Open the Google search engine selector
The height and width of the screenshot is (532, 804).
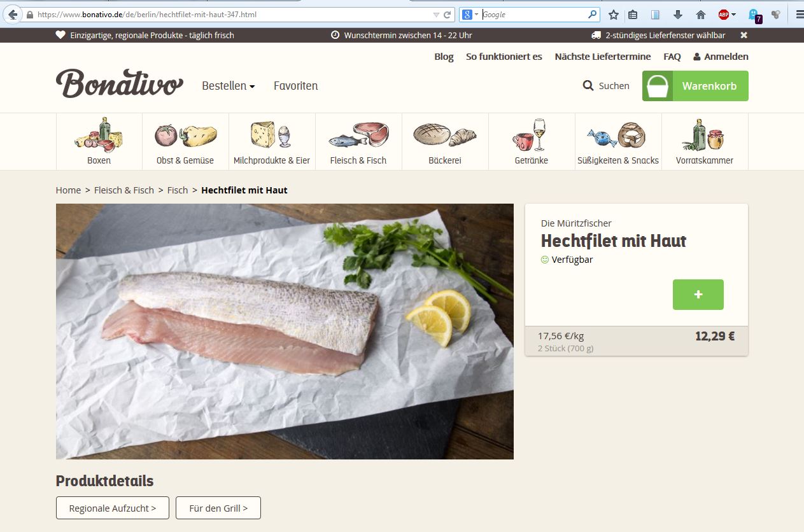(x=470, y=14)
